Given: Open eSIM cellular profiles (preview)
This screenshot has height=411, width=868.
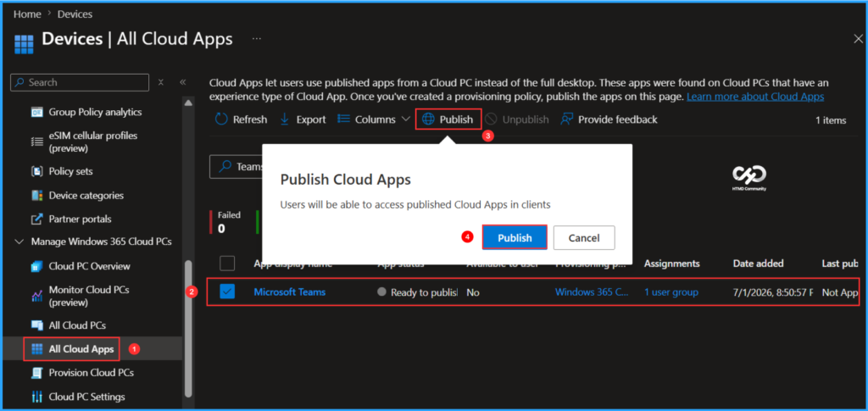Looking at the screenshot, I should click(93, 142).
